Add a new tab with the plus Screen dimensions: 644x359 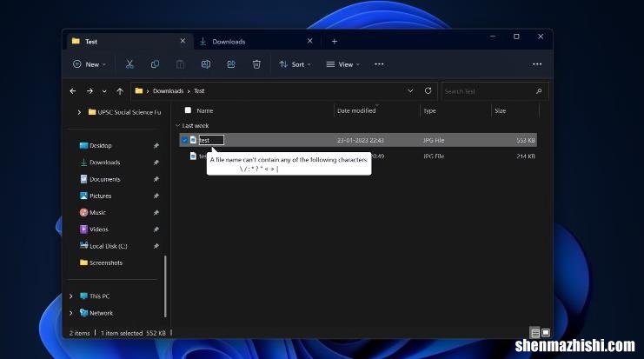click(x=335, y=42)
